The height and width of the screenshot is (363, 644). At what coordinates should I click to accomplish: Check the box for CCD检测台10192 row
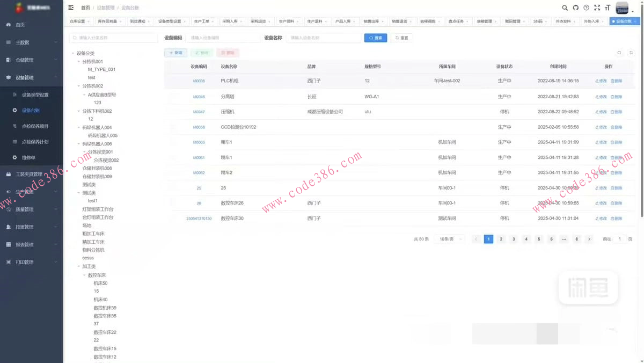(173, 127)
